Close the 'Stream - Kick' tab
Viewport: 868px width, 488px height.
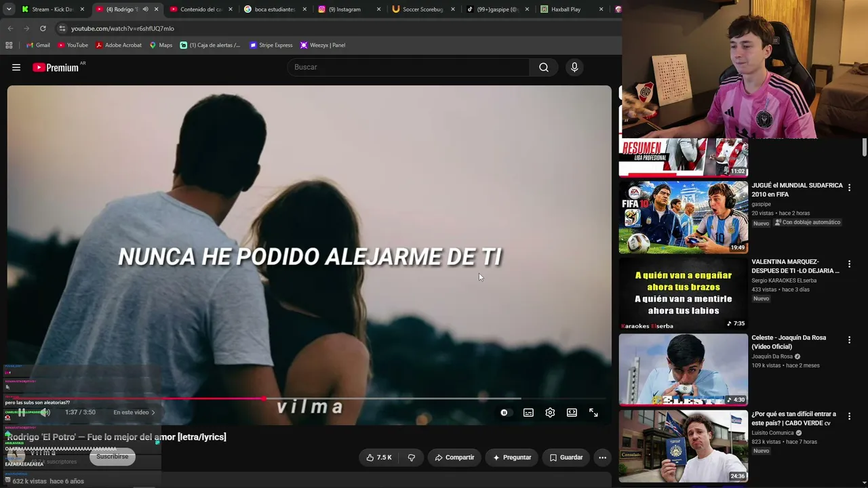tap(82, 9)
